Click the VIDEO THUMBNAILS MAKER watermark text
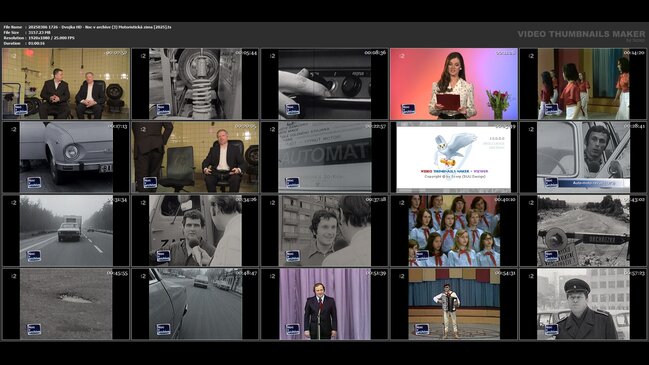The image size is (649, 365). pos(581,34)
